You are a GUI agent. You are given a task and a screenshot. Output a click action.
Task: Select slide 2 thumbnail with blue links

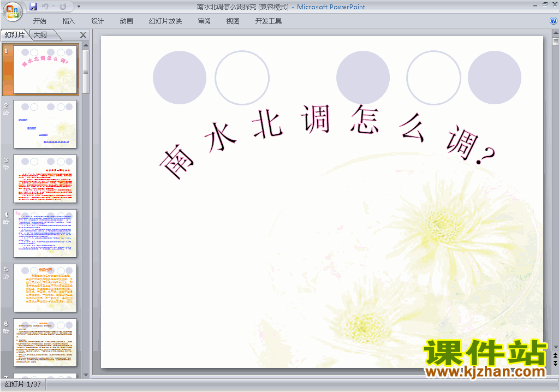click(x=45, y=124)
